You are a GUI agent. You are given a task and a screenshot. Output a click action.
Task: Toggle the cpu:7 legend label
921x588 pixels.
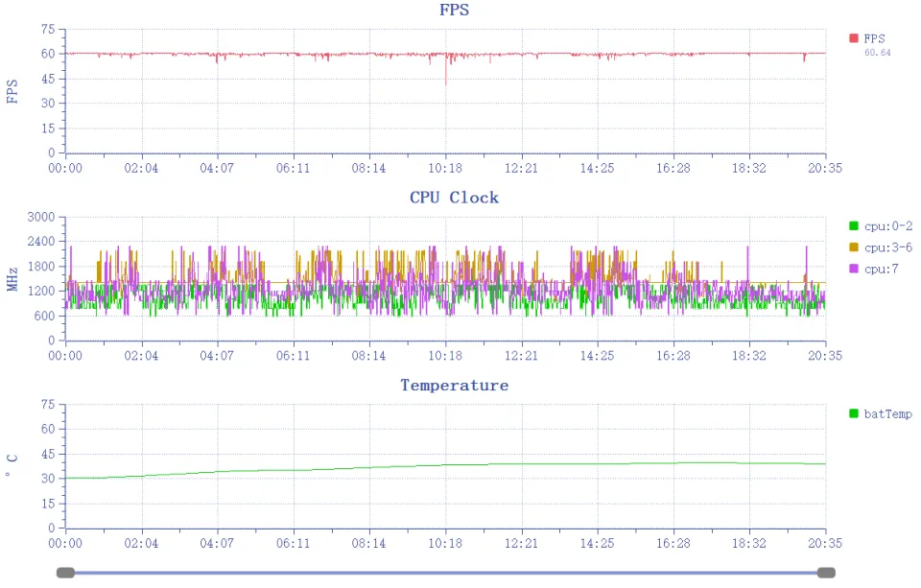coord(882,269)
